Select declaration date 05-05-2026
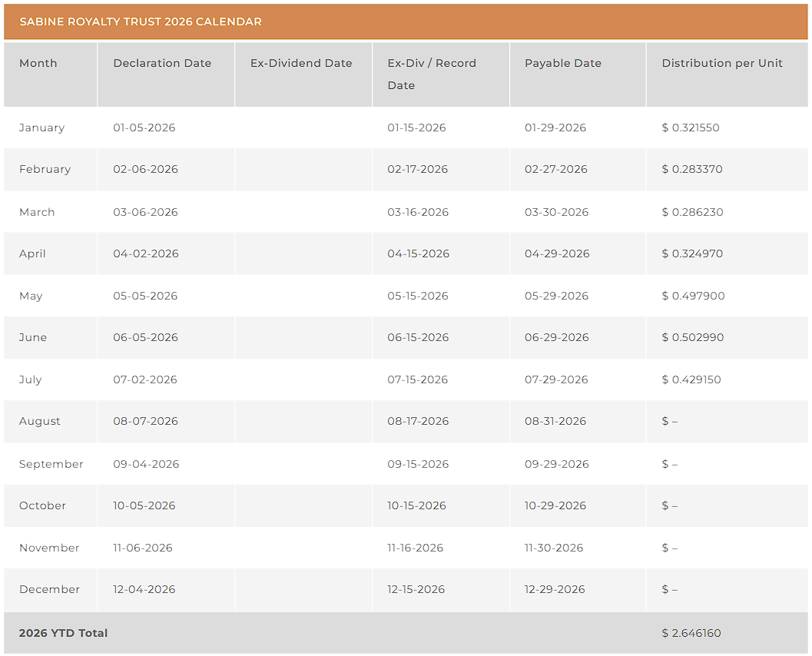This screenshot has width=812, height=656. tap(145, 296)
